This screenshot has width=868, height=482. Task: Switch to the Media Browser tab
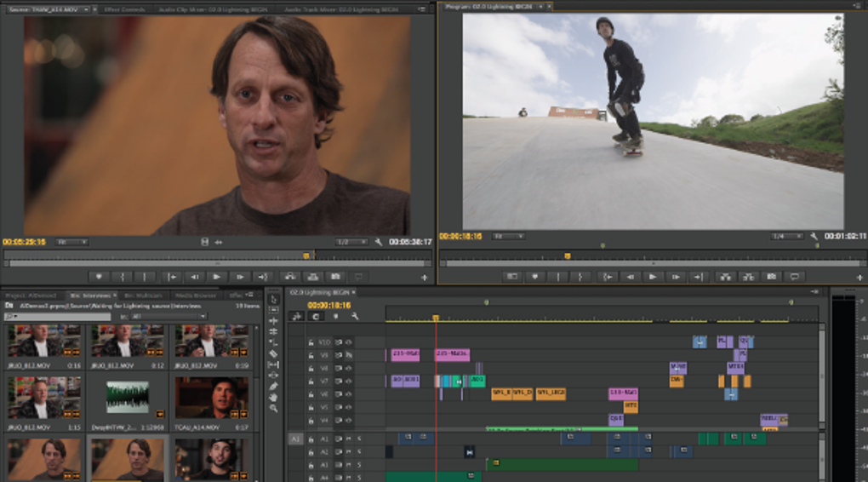pyautogui.click(x=197, y=296)
